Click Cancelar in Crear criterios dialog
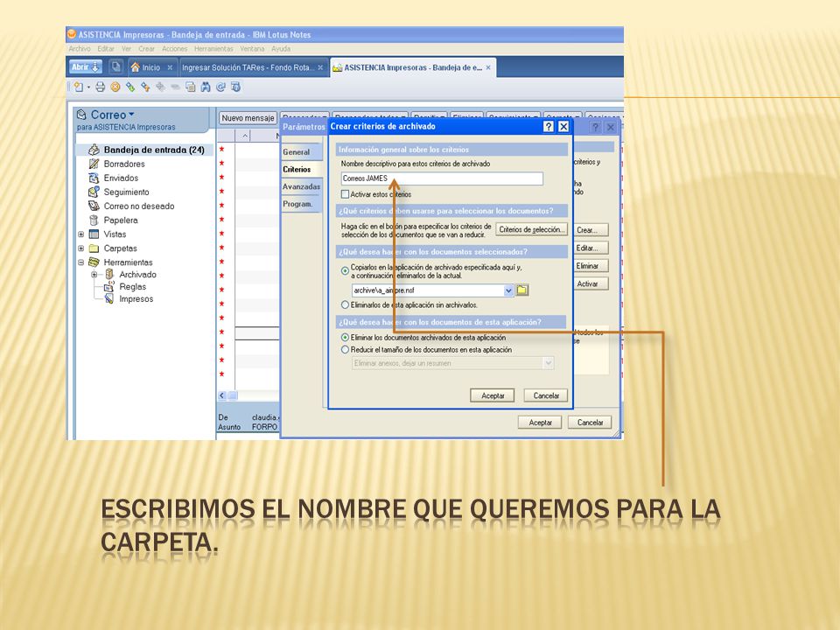840x630 pixels. point(545,395)
